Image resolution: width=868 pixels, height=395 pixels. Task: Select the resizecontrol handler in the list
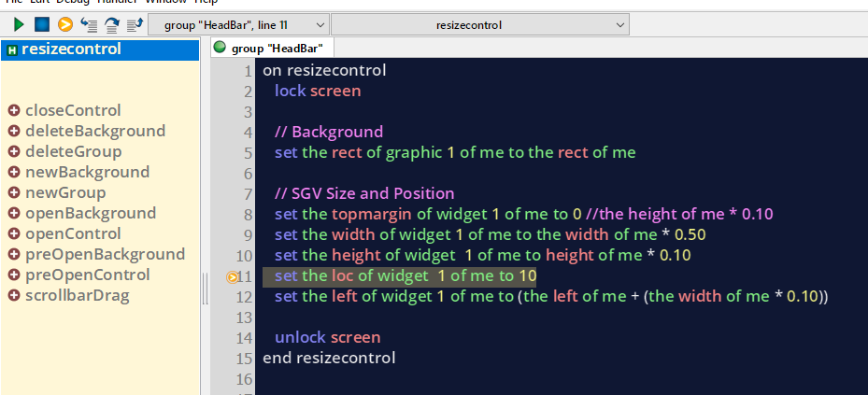71,49
